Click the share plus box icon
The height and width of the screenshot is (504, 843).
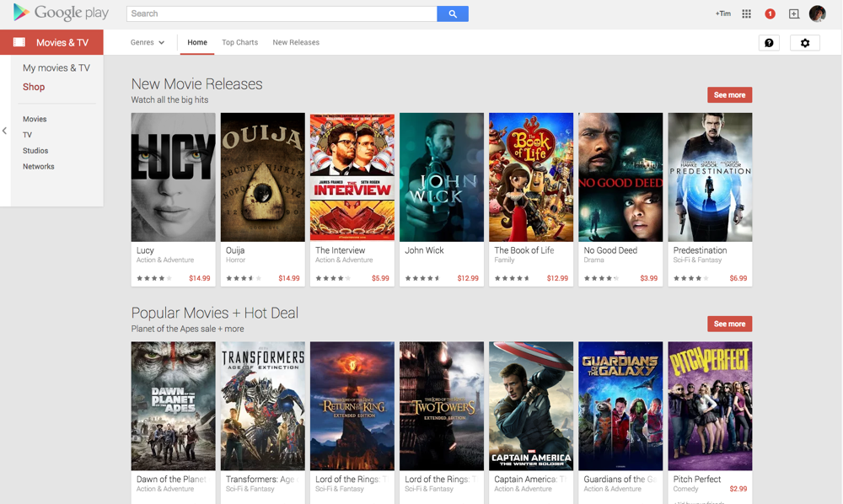793,13
